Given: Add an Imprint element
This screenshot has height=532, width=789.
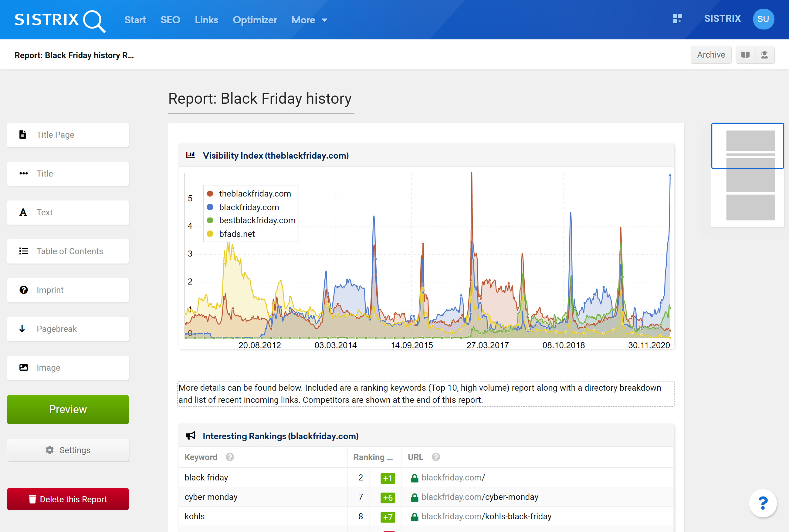Looking at the screenshot, I should [68, 290].
